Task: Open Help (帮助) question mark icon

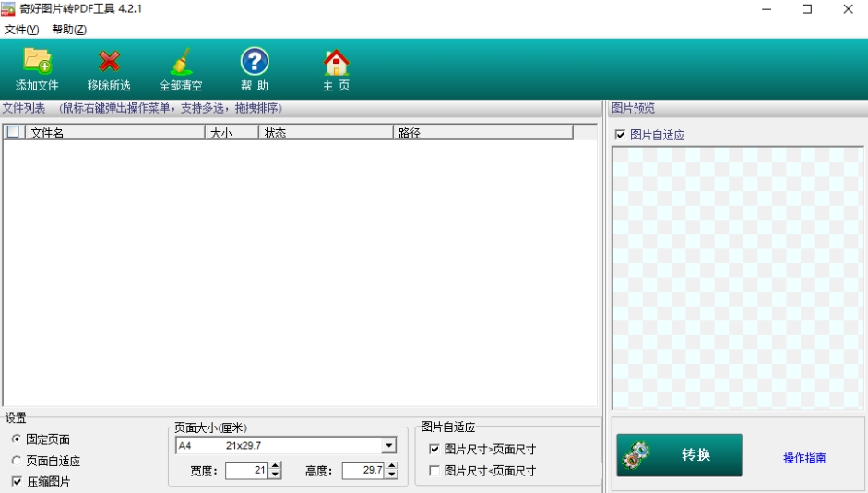Action: click(255, 63)
